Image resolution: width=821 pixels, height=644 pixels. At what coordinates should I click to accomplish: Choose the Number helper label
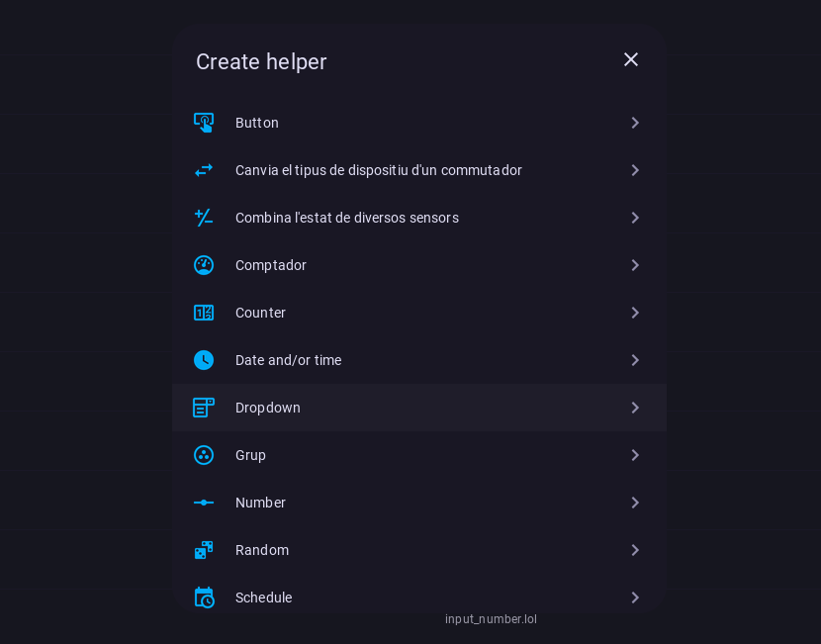tap(260, 503)
